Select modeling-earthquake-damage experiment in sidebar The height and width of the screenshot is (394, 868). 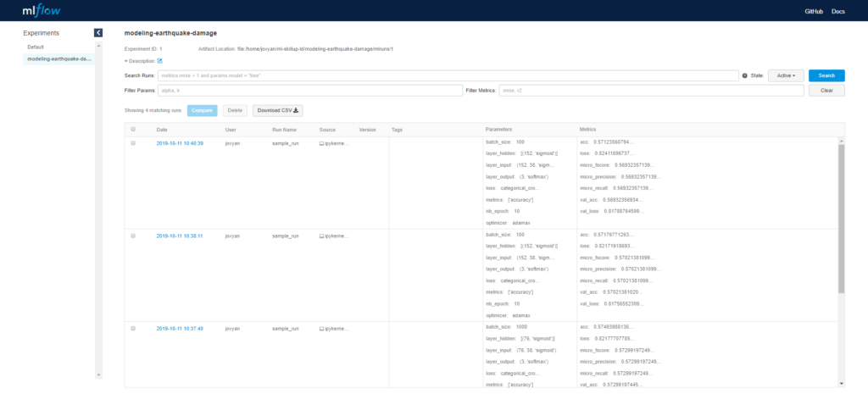58,58
